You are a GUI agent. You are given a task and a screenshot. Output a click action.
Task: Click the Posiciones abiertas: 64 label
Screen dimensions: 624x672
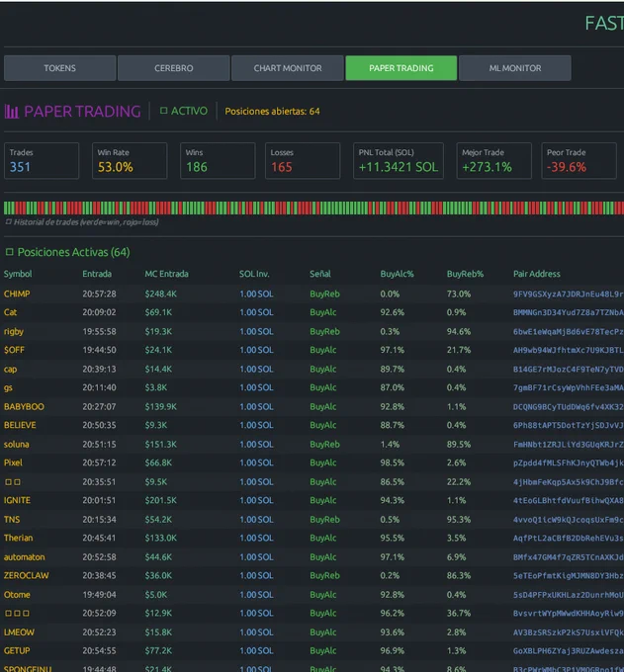(272, 112)
